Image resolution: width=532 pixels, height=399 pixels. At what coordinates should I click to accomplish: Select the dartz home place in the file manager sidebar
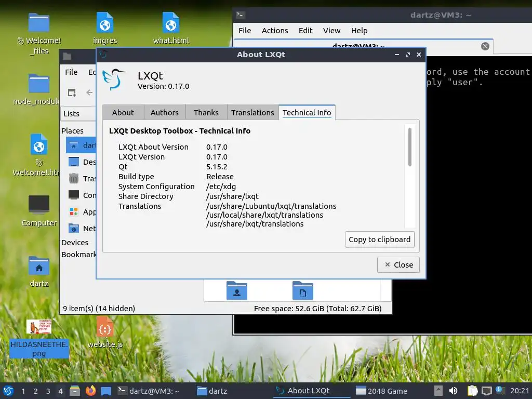(x=82, y=145)
